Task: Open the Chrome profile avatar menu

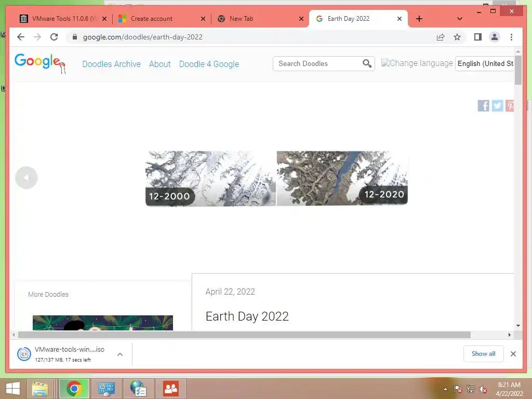Action: 495,37
